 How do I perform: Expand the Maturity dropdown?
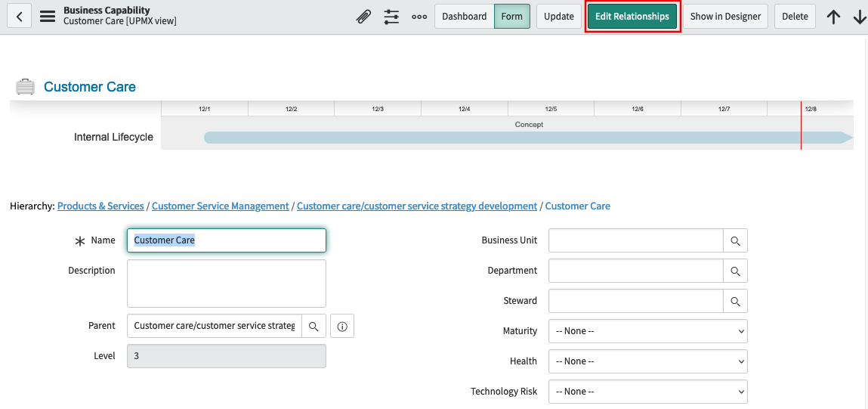pos(647,331)
